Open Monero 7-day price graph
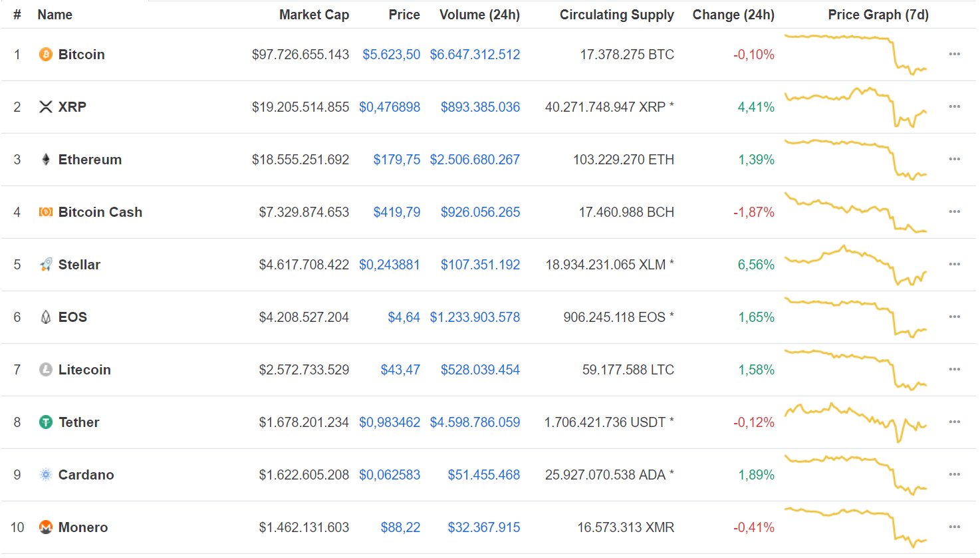This screenshot has width=980, height=558. [856, 527]
